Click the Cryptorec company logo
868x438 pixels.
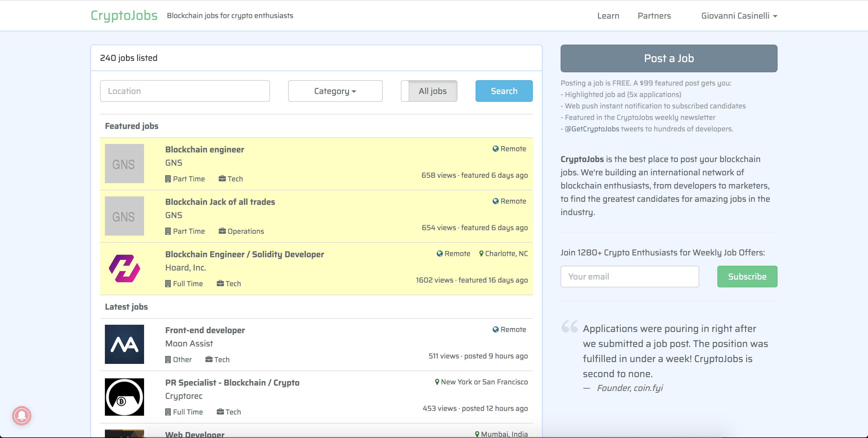[124, 397]
